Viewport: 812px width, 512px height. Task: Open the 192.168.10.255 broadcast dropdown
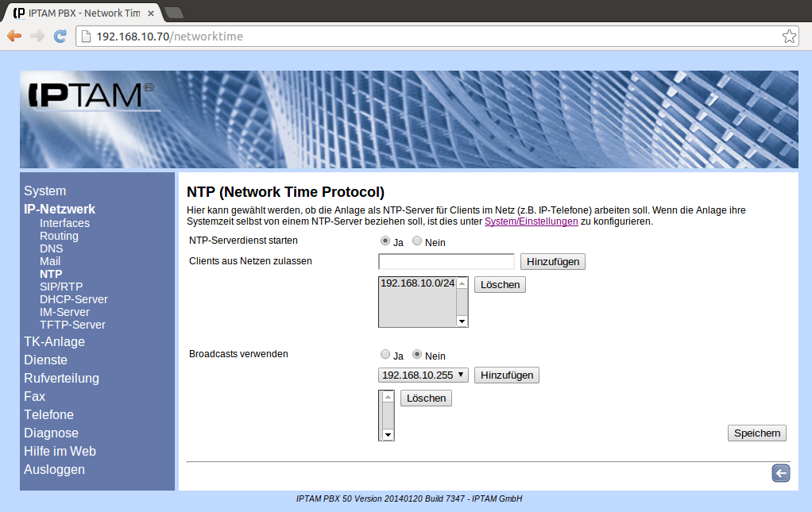click(423, 375)
